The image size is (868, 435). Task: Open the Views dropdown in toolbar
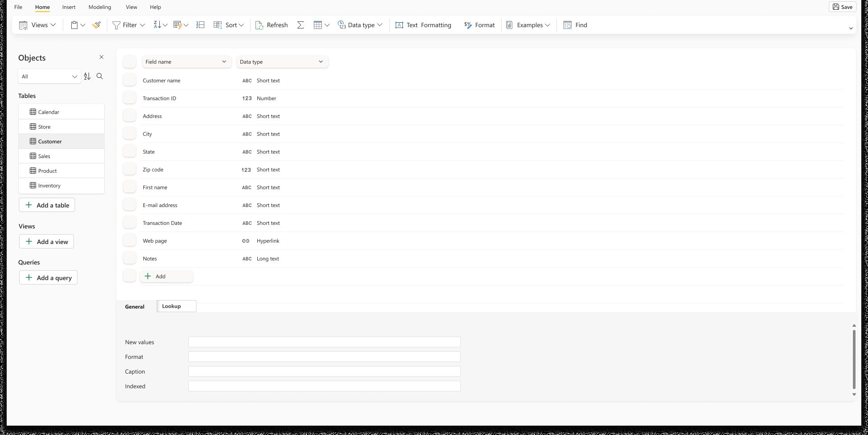click(x=37, y=25)
